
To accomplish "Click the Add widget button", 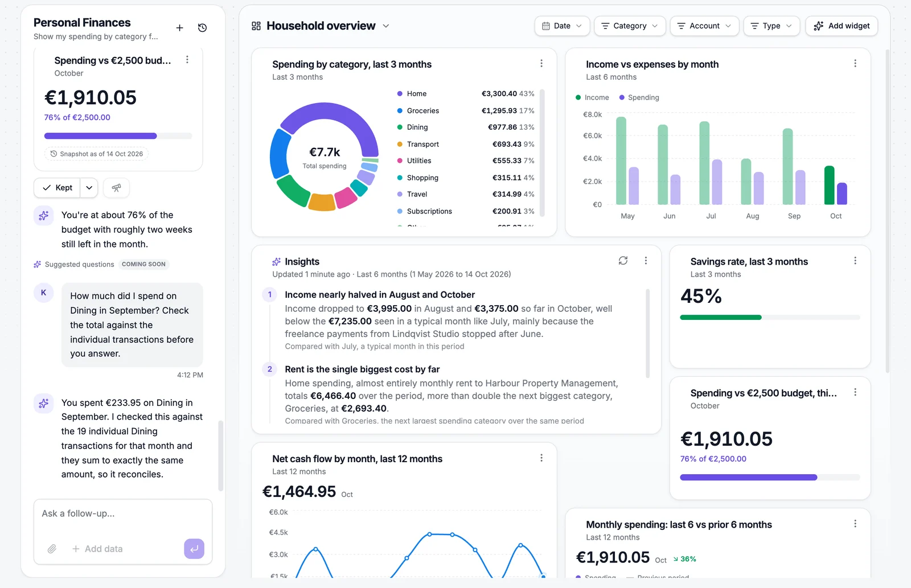I will [842, 26].
